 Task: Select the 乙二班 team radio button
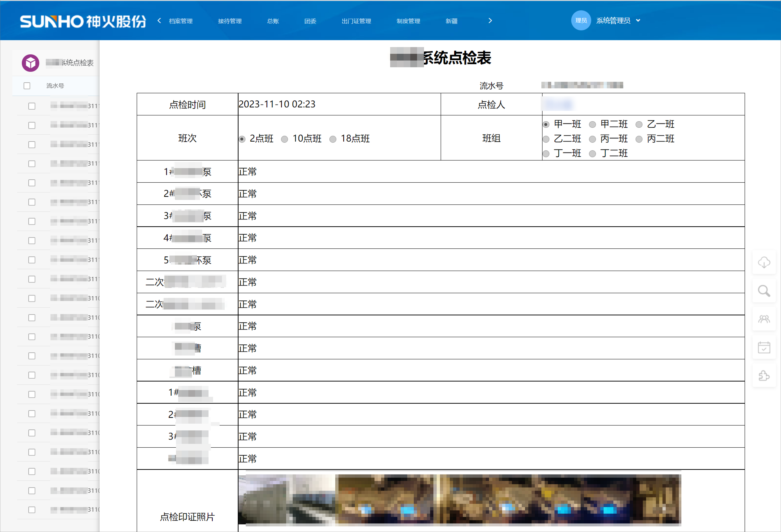(546, 139)
